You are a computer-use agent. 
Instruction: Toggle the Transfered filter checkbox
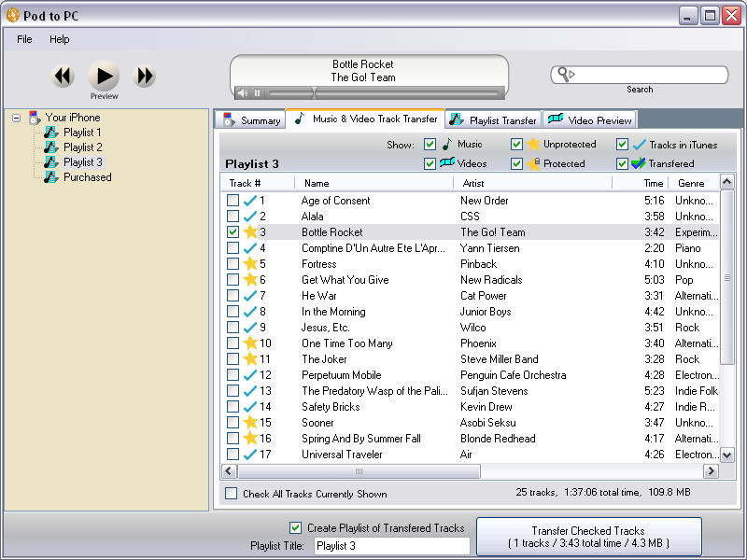pyautogui.click(x=622, y=164)
